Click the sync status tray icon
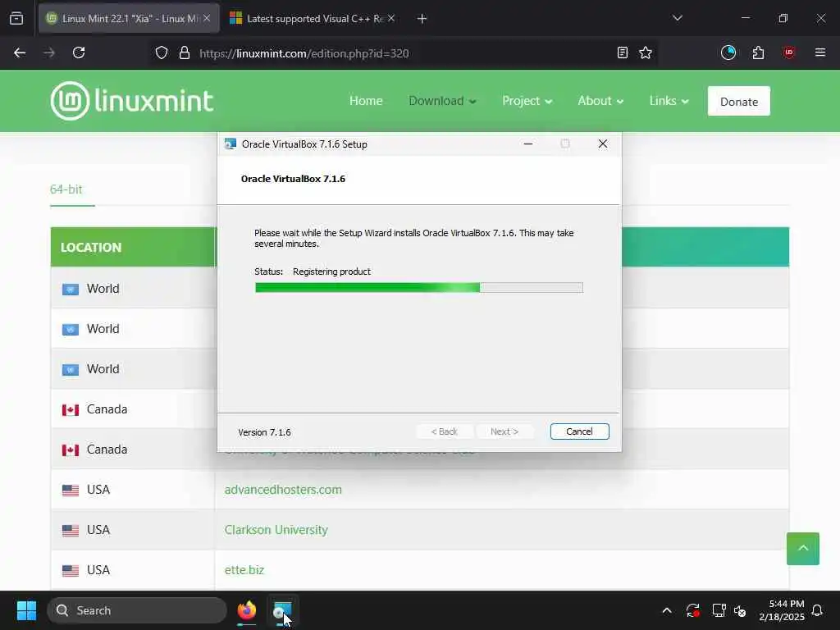Screen dimensions: 840x630 coord(692,610)
